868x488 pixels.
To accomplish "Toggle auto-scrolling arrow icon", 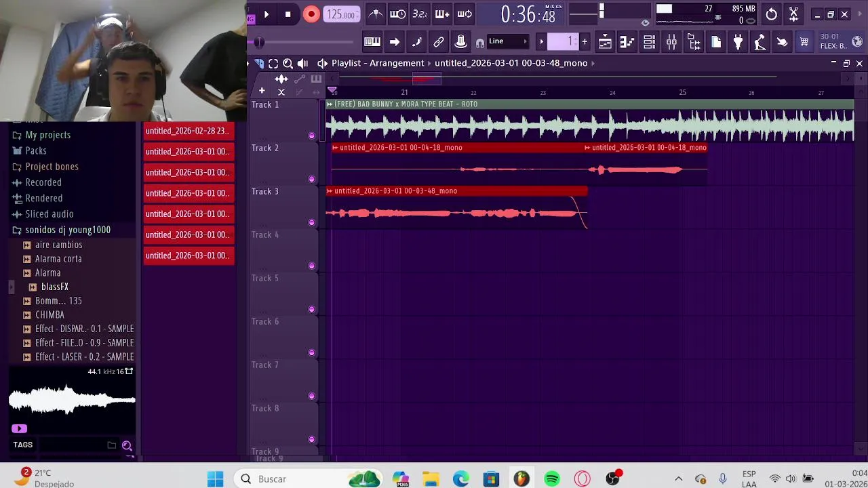I will coord(395,42).
